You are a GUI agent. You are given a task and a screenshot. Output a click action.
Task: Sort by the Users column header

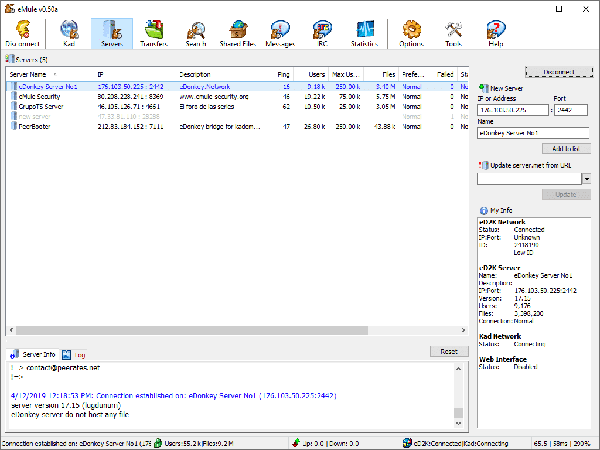pyautogui.click(x=311, y=74)
